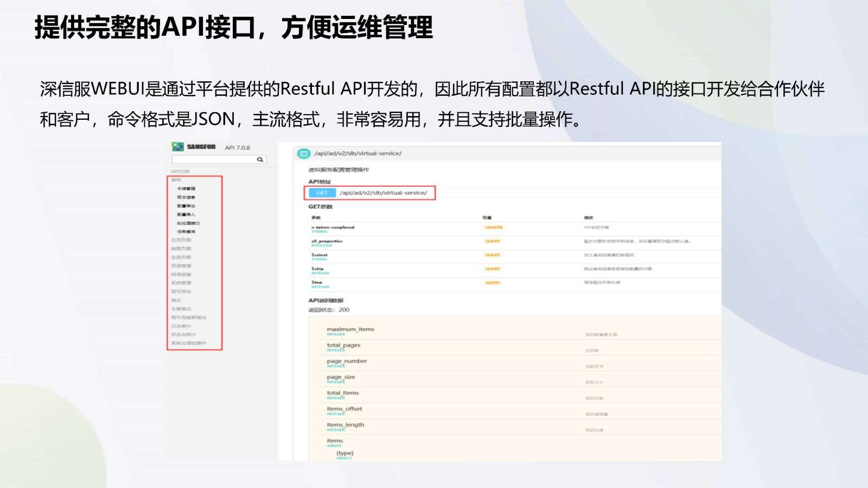Select 状态与统计 in the sidebar
Screen dimensions: 868x488
click(184, 335)
